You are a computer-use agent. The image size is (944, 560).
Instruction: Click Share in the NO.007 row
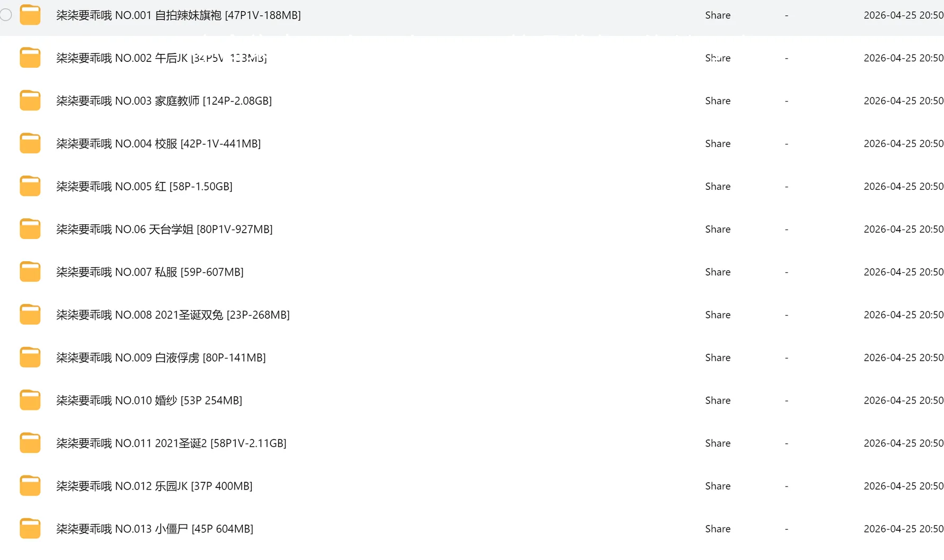tap(718, 272)
